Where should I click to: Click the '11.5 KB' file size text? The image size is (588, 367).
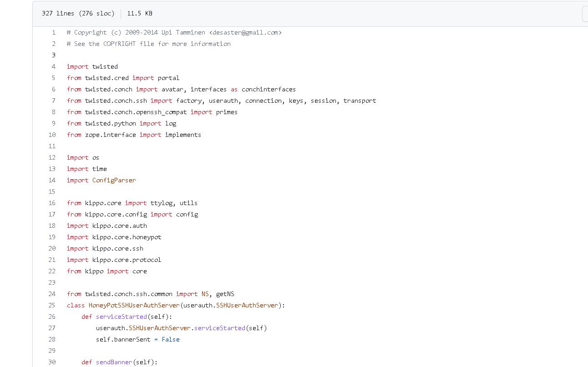tap(139, 13)
